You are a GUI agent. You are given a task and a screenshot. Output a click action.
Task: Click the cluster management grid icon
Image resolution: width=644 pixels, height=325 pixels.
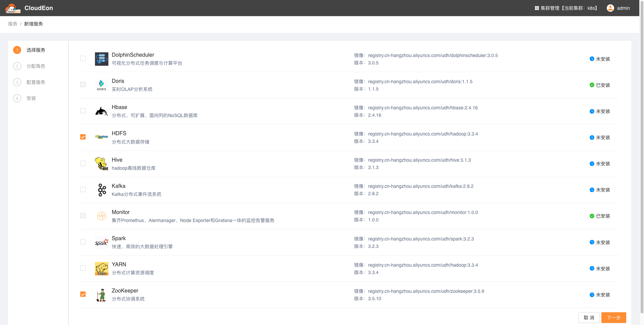click(x=537, y=8)
